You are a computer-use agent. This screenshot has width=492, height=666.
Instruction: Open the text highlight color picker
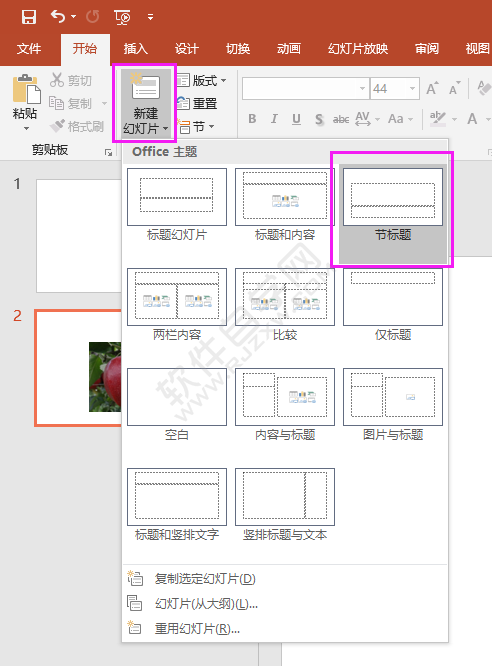tap(454, 119)
